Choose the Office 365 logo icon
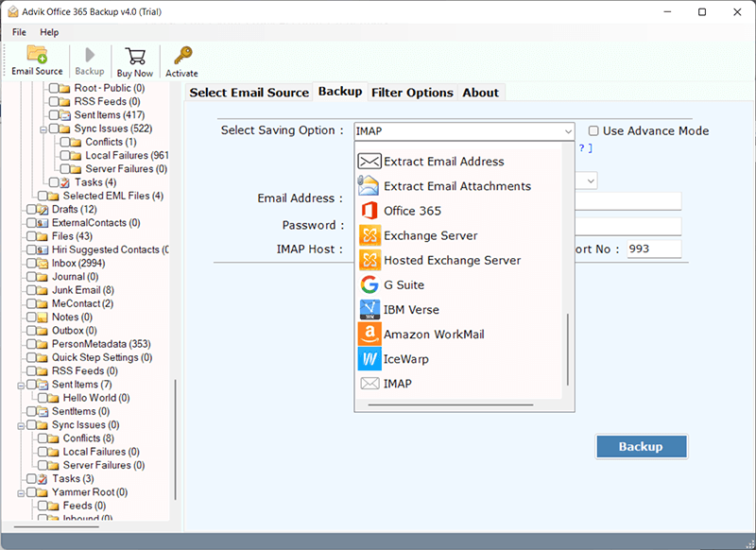Screen dimensions: 756x550 369,211
